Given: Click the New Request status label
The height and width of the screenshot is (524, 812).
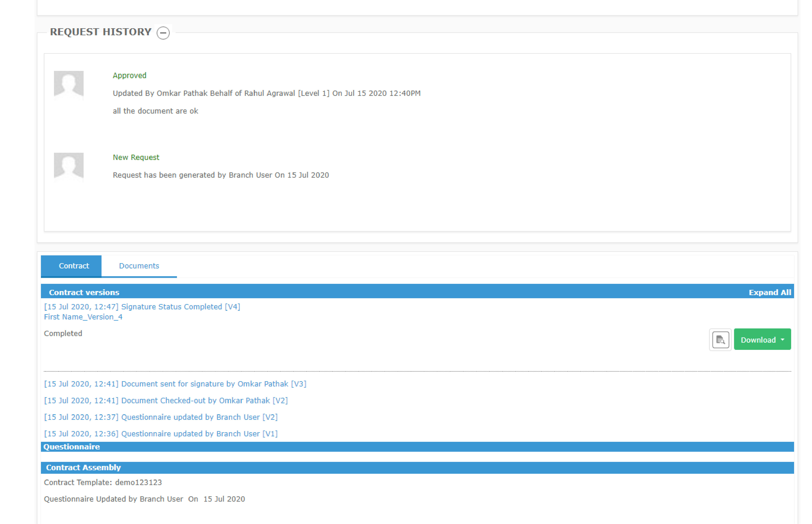Looking at the screenshot, I should coord(136,158).
